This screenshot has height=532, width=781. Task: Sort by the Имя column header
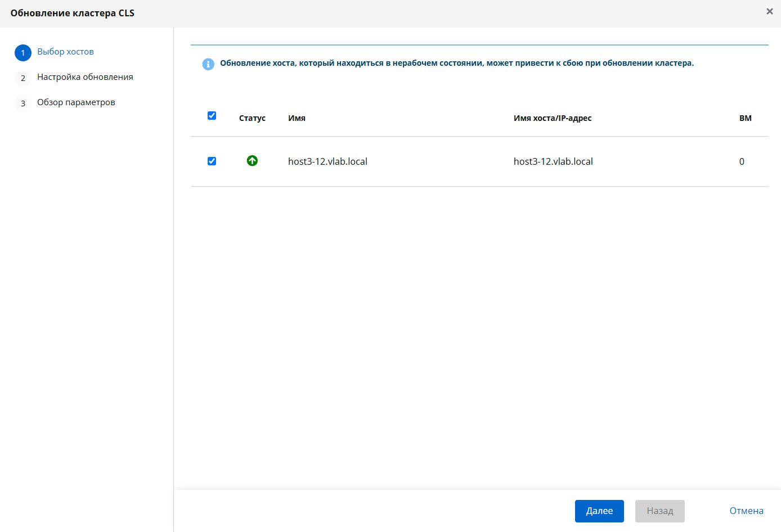297,118
